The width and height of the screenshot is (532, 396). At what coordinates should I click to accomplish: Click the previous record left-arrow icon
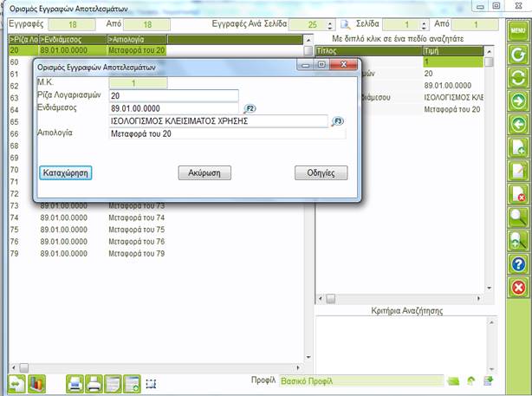(518, 125)
